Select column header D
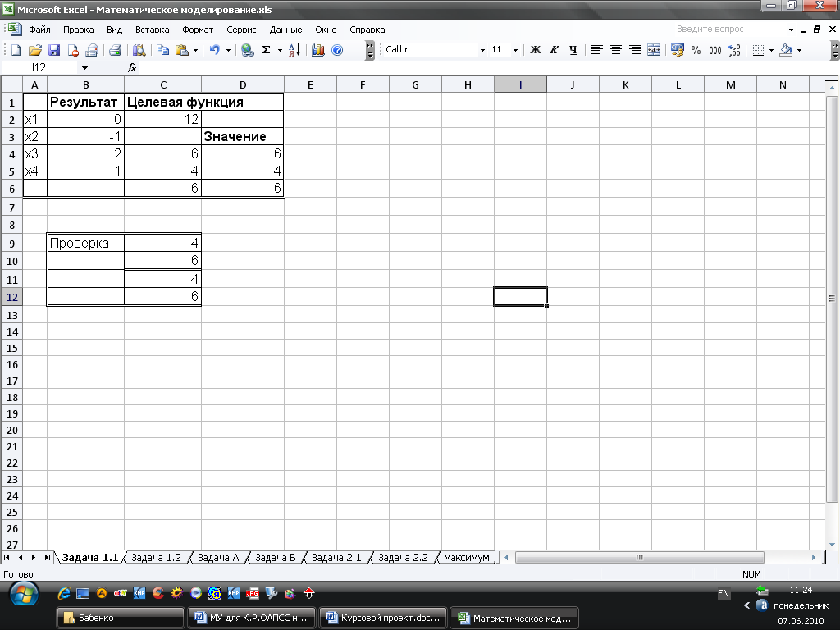Viewport: 840px width, 630px height. (x=243, y=84)
